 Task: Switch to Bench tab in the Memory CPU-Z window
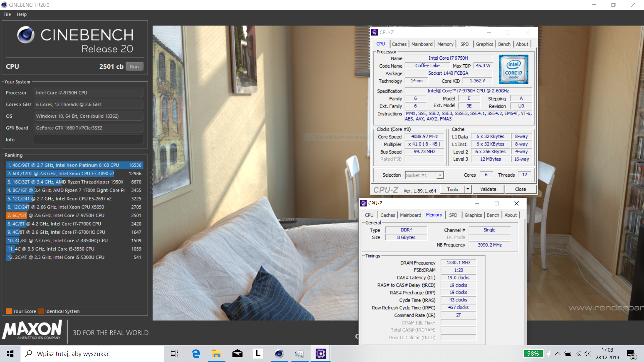click(493, 215)
